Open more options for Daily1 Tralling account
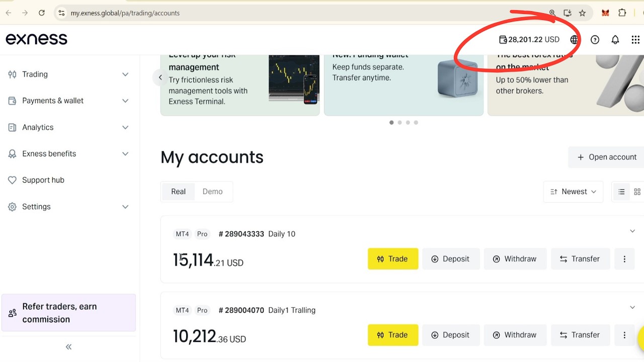 tap(624, 335)
